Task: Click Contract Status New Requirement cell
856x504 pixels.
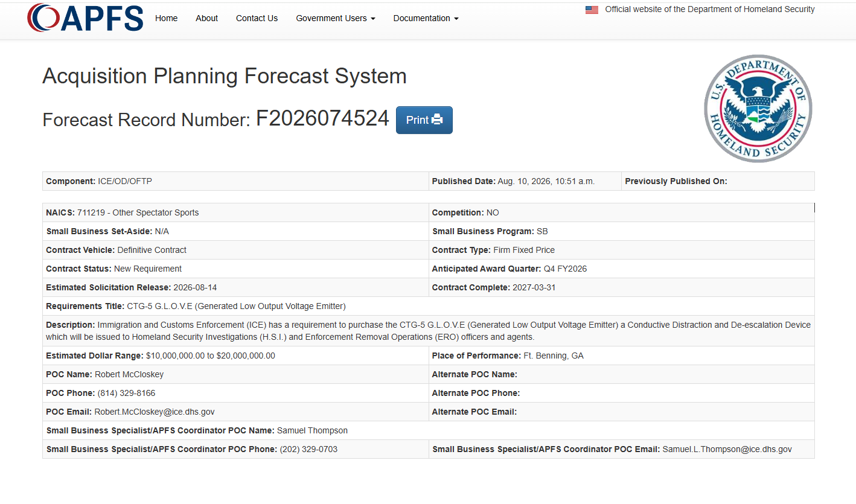Action: click(x=235, y=269)
